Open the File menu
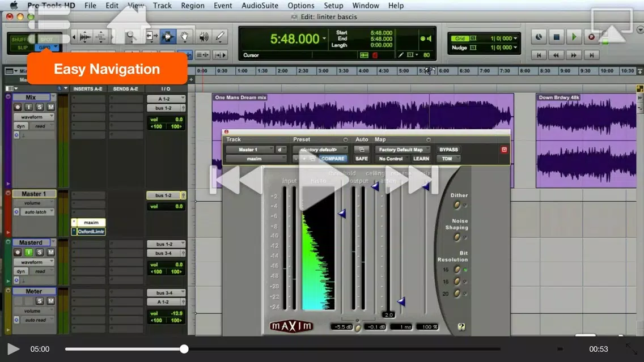This screenshot has width=644, height=362. coord(90,5)
